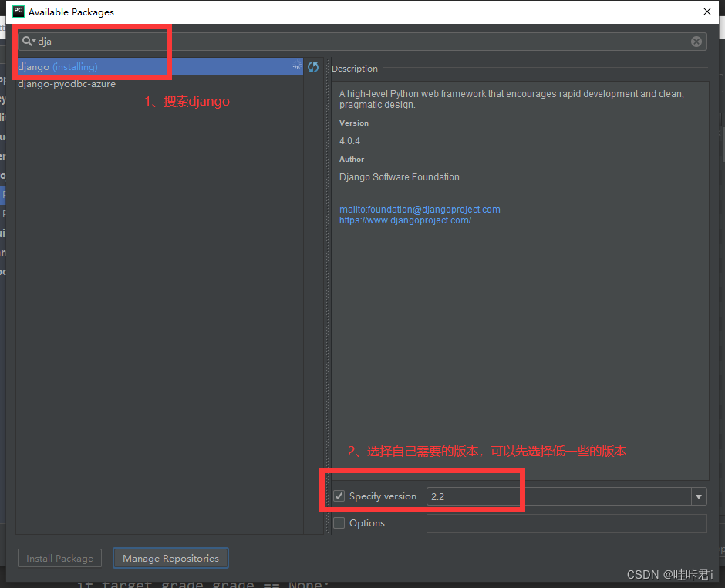Click the Version heading in description

coord(354,123)
